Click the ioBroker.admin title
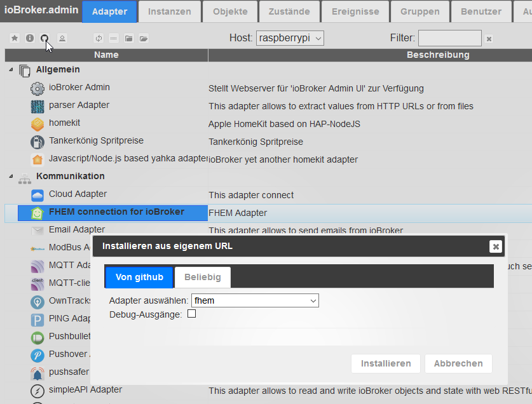This screenshot has height=404, width=532. pos(41,10)
